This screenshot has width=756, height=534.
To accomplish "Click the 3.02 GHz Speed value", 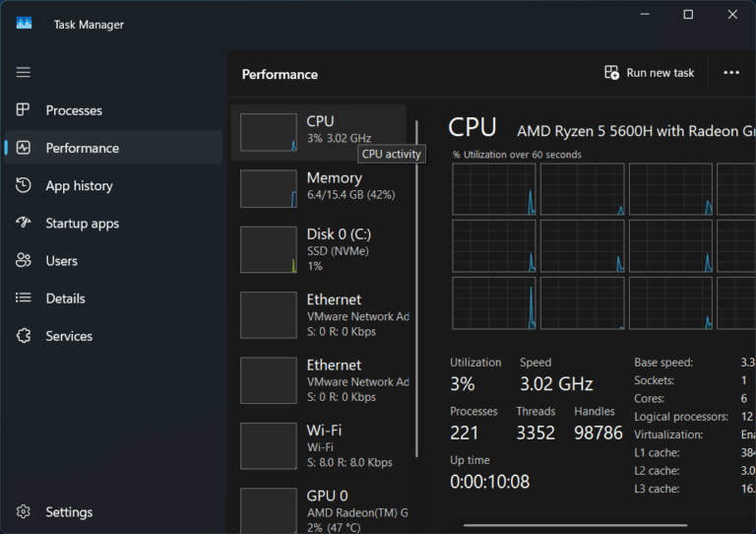I will tap(556, 384).
